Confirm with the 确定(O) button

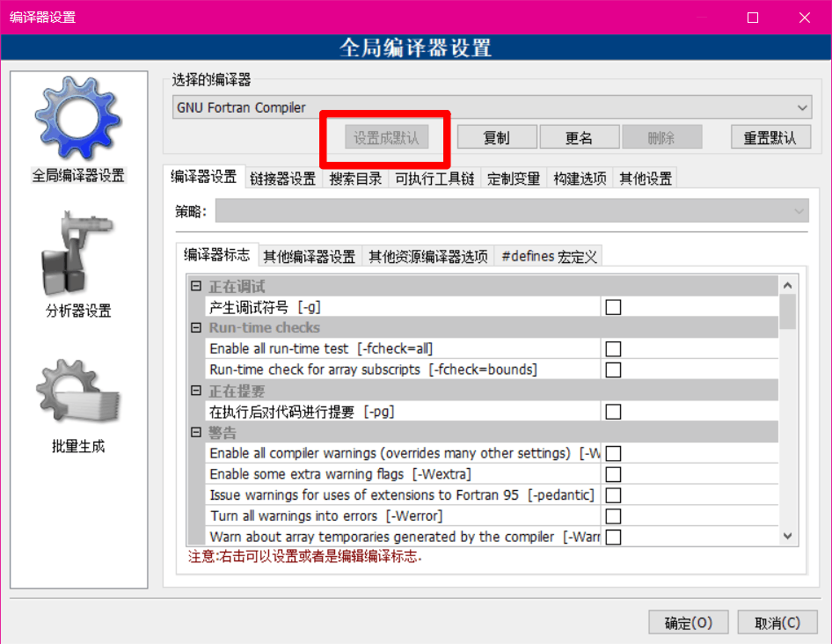(689, 622)
